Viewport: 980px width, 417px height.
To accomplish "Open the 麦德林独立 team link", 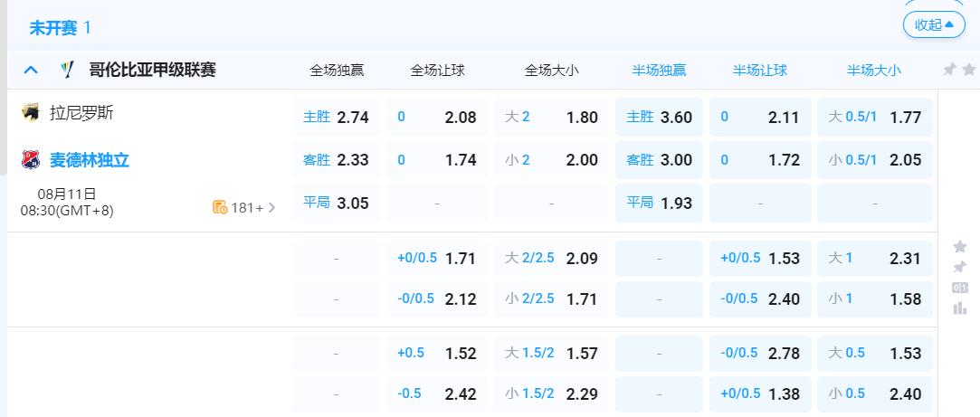I will coord(90,160).
